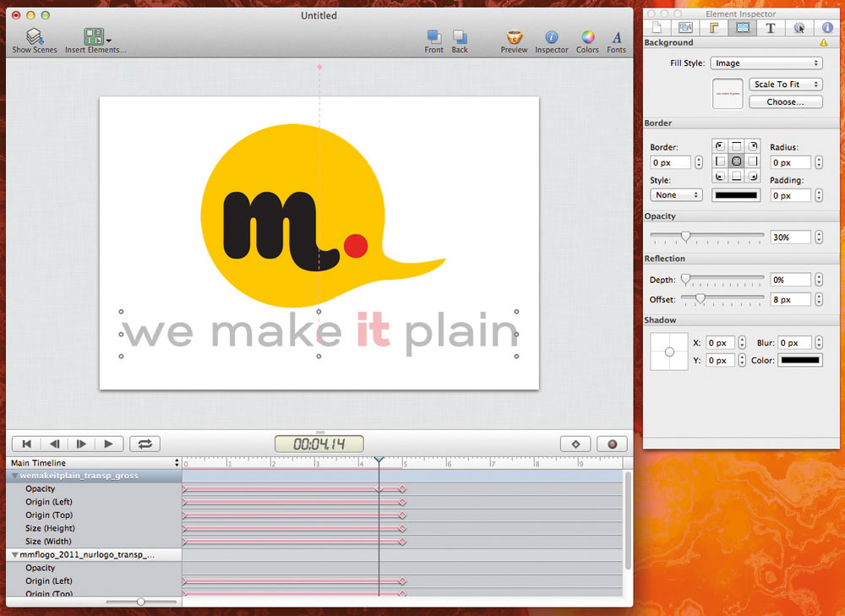Switch to the Scene inspector tab

pos(685,28)
